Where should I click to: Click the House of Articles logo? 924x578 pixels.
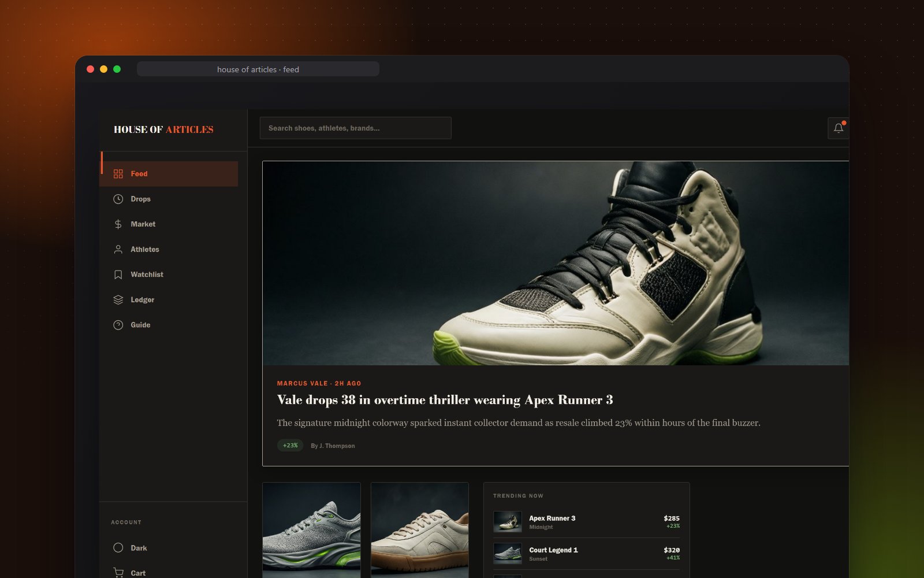(x=163, y=129)
